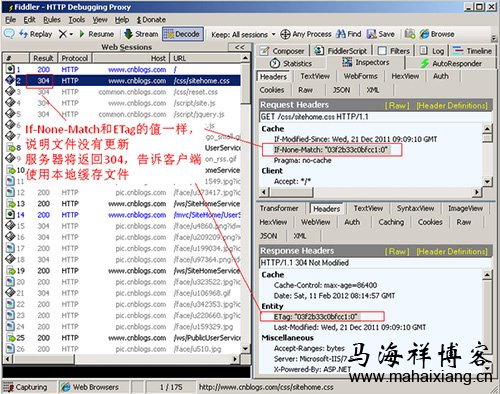Screen dimensions: 500x394
Task: Sort sessions by URL column header
Action: 205,58
